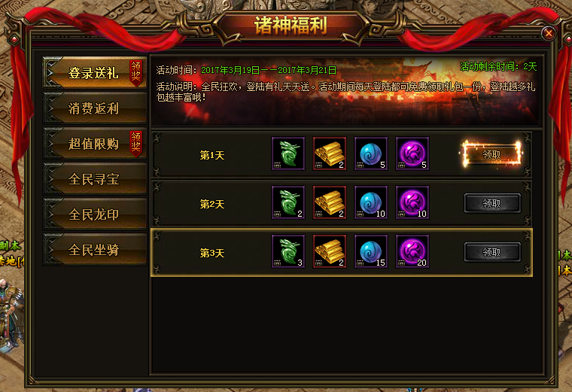Open the 超值限购 tab
The image size is (572, 392).
(95, 143)
